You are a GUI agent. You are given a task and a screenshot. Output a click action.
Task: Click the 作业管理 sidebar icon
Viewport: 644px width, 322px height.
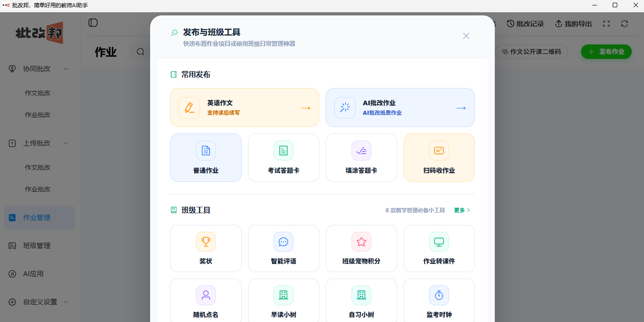(13, 218)
